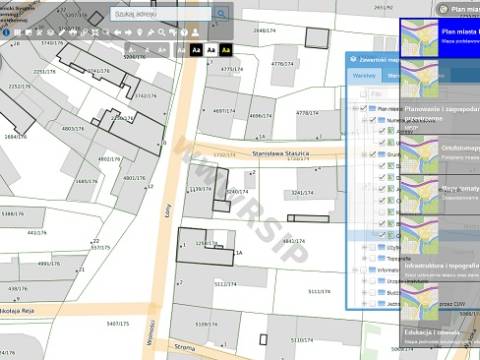The height and width of the screenshot is (360, 480).
Task: Toggle checkbox in the highlighted layer row
Action: 382,235
